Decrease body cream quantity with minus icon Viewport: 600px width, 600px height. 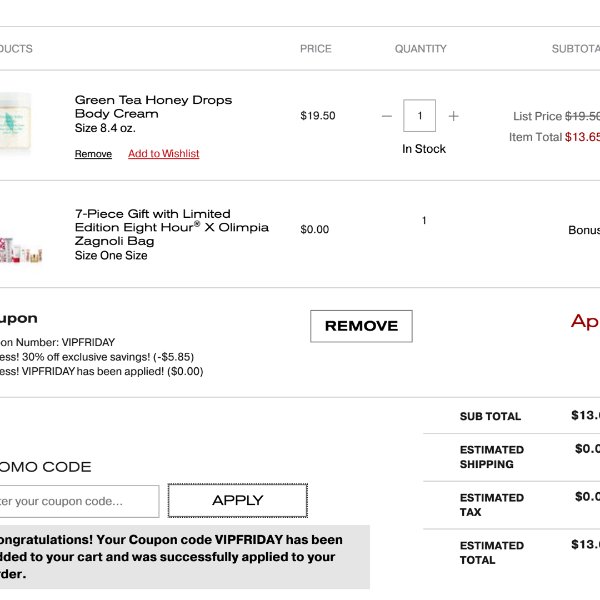tap(387, 116)
